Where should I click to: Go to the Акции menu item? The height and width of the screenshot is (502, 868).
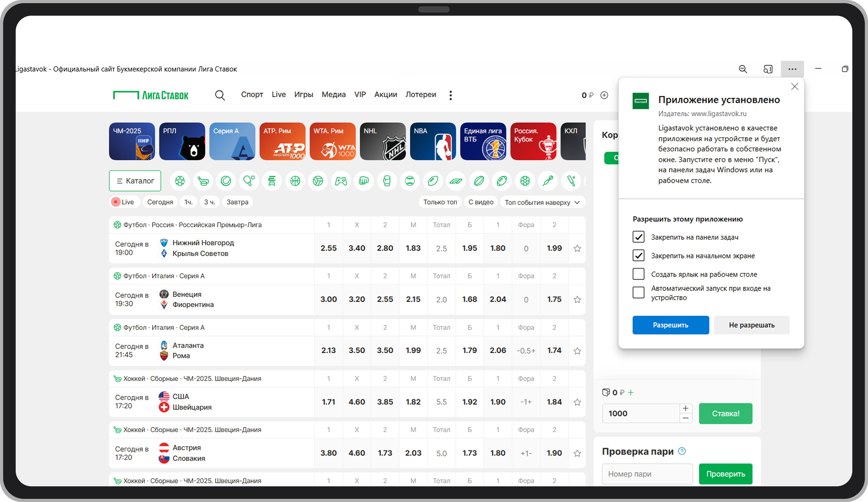pos(385,94)
